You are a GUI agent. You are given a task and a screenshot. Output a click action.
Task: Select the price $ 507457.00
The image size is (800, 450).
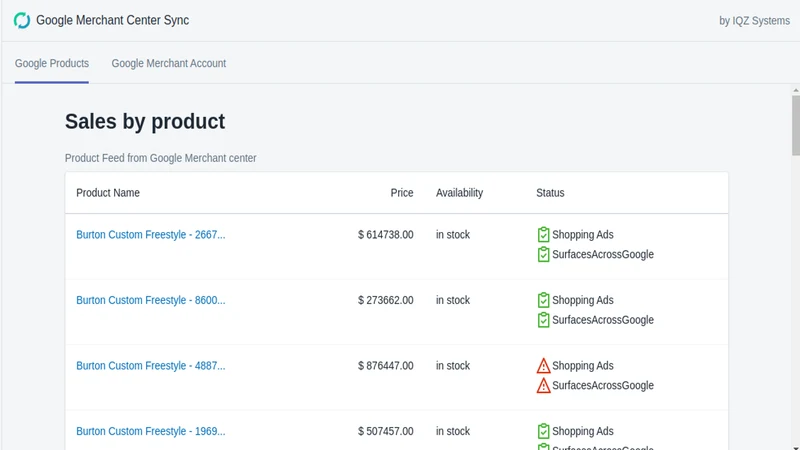(386, 431)
